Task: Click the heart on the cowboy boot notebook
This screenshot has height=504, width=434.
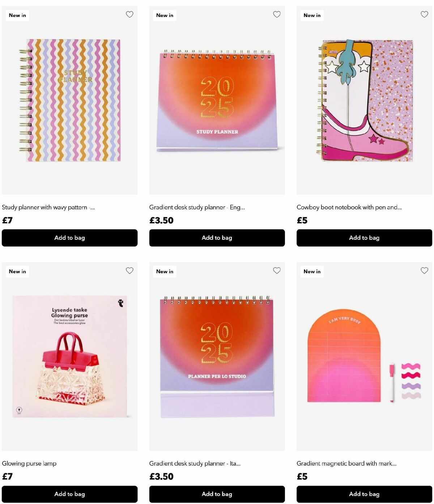Action: tap(424, 14)
